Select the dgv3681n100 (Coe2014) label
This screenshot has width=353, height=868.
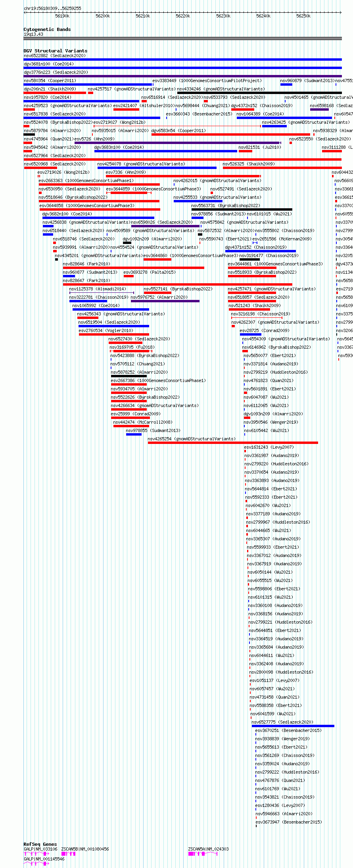49,64
